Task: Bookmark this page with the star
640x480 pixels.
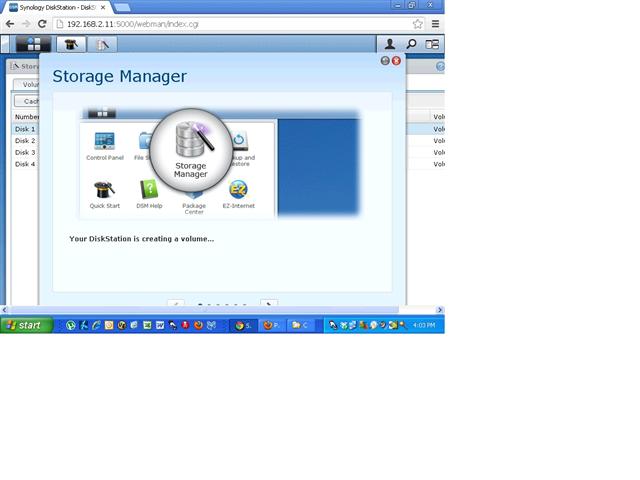Action: (417, 24)
